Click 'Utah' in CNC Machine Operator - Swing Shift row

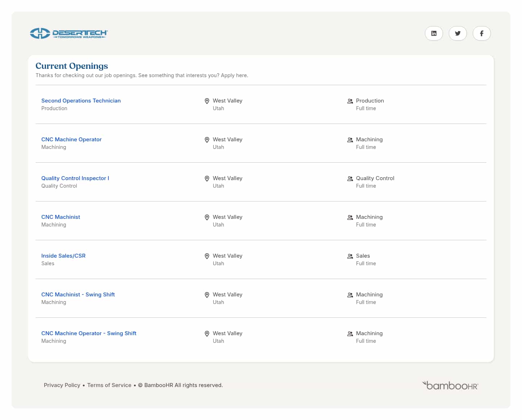(x=218, y=341)
